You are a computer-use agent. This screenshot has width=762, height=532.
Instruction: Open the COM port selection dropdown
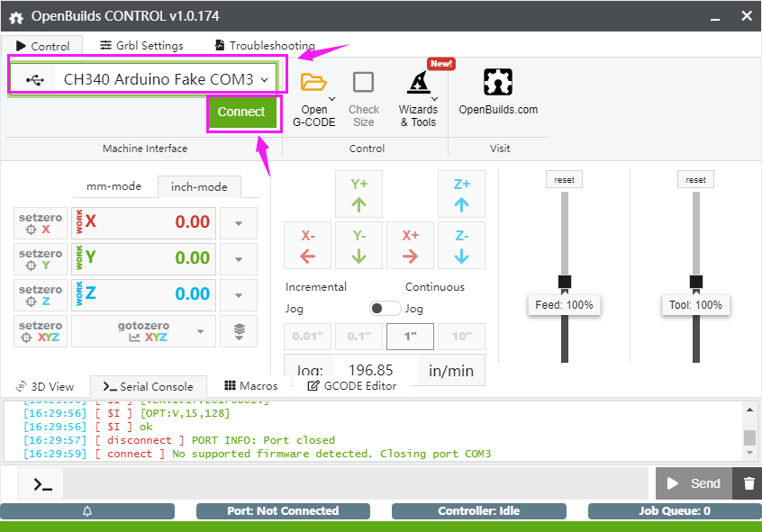coord(149,79)
